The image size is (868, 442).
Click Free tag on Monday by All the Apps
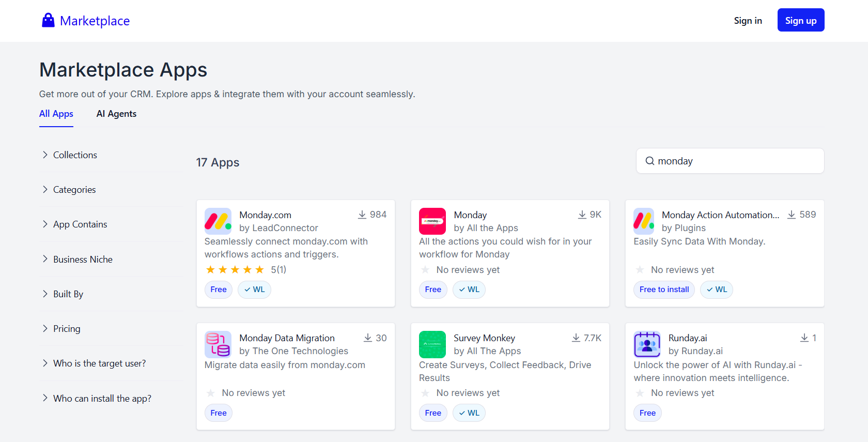pos(433,289)
